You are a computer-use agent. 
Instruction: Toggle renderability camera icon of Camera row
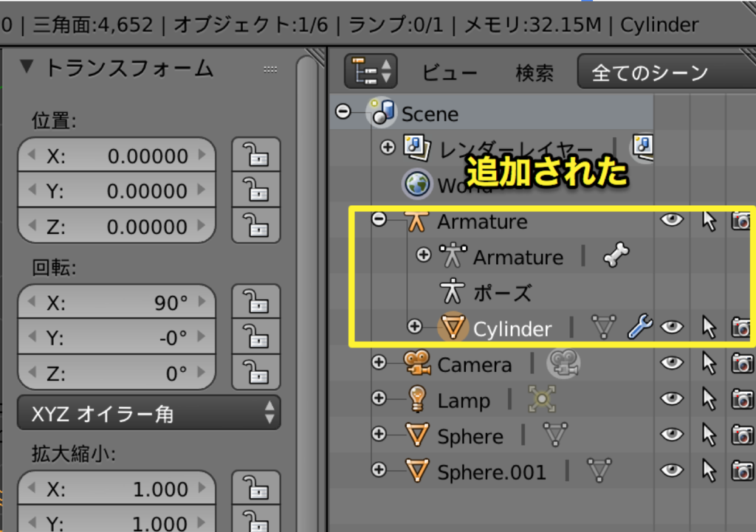tap(743, 363)
